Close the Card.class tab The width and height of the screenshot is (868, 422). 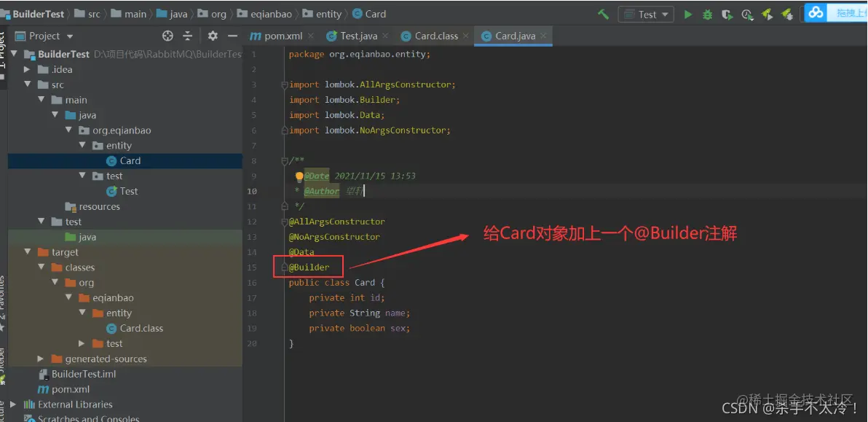466,36
